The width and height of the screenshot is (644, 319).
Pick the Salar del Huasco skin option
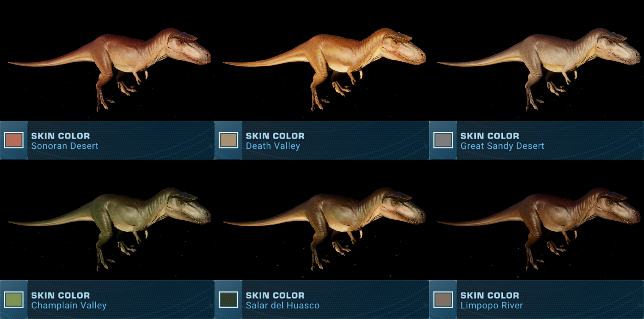point(282,305)
